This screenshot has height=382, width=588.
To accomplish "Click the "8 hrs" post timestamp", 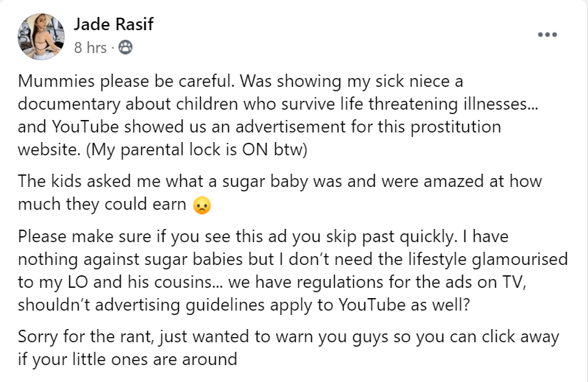I will (90, 48).
